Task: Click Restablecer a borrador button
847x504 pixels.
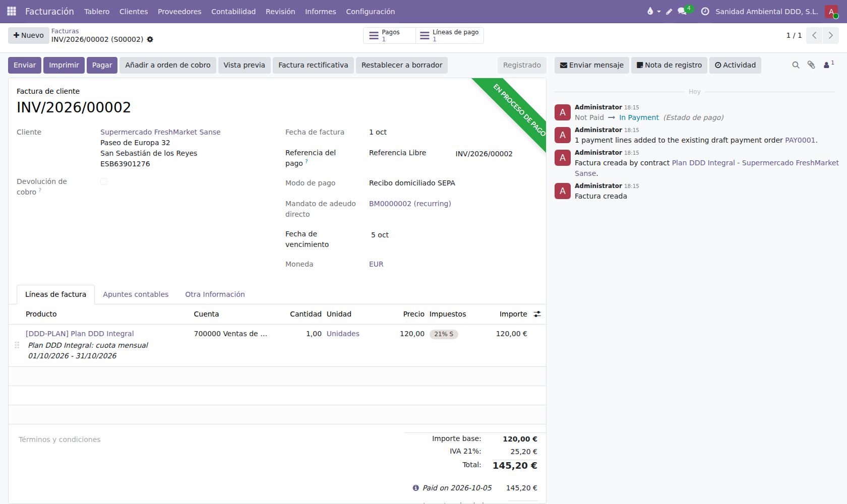Action: click(402, 65)
